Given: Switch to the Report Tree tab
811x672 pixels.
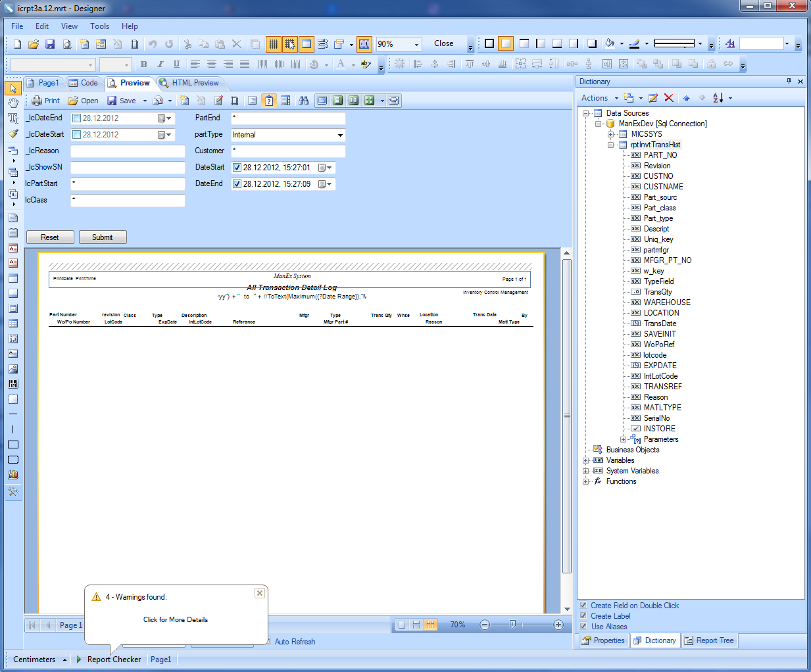Looking at the screenshot, I should click(x=709, y=640).
